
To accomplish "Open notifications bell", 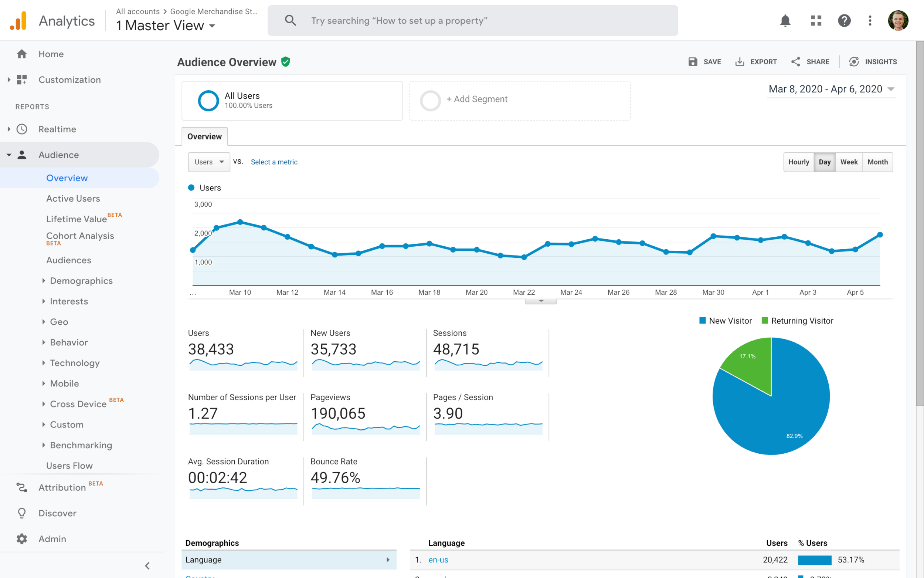I will (x=785, y=21).
